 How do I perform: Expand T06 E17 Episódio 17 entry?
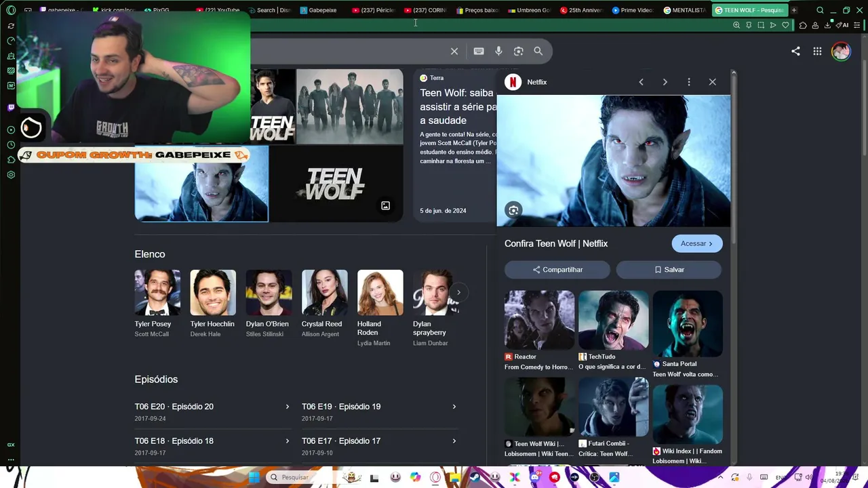(379, 447)
